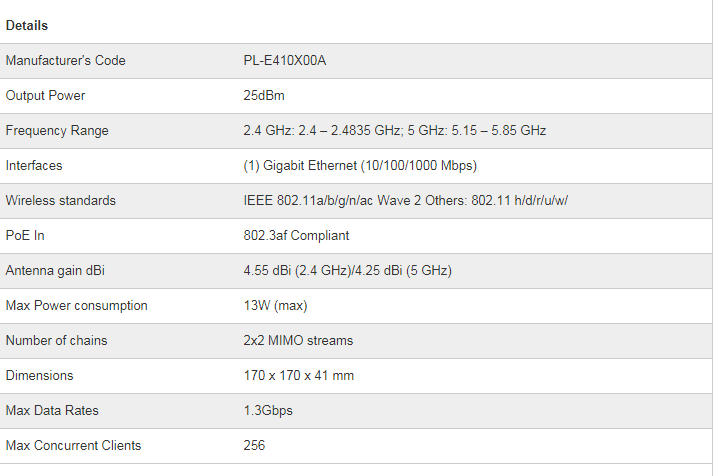Image resolution: width=716 pixels, height=476 pixels.
Task: Click the Interfaces row label
Action: pos(36,166)
